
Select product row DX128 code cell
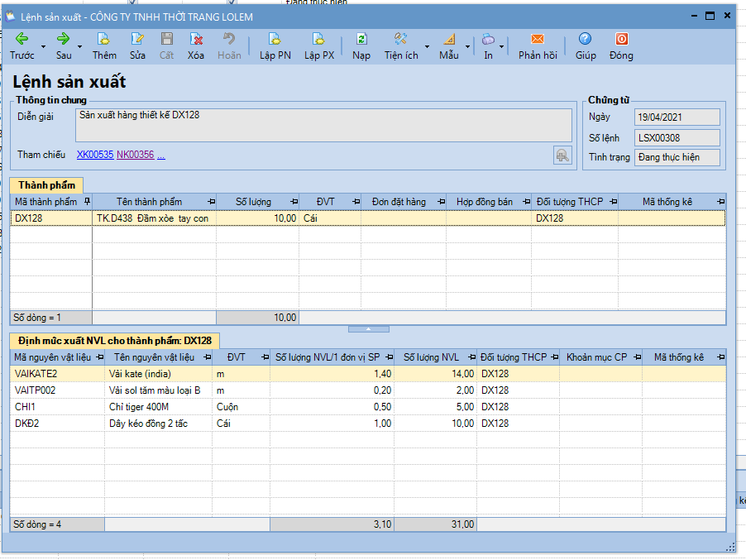(x=51, y=218)
